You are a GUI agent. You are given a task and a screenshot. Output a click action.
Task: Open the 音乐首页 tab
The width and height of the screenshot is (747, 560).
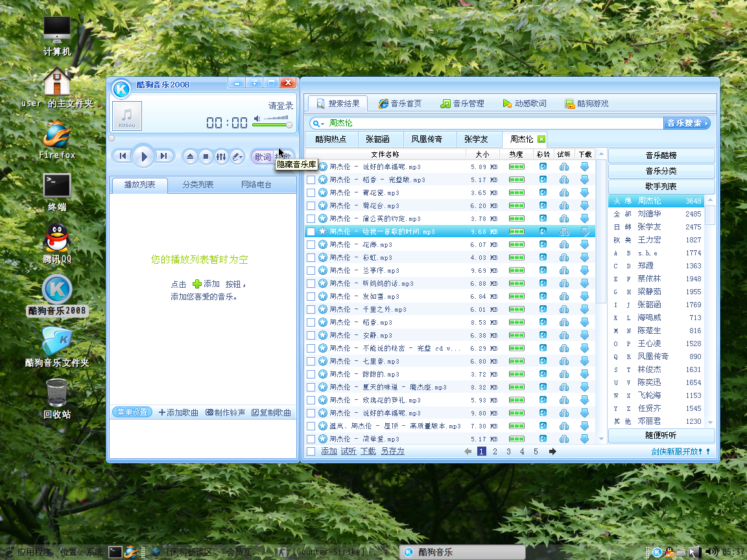(x=399, y=103)
